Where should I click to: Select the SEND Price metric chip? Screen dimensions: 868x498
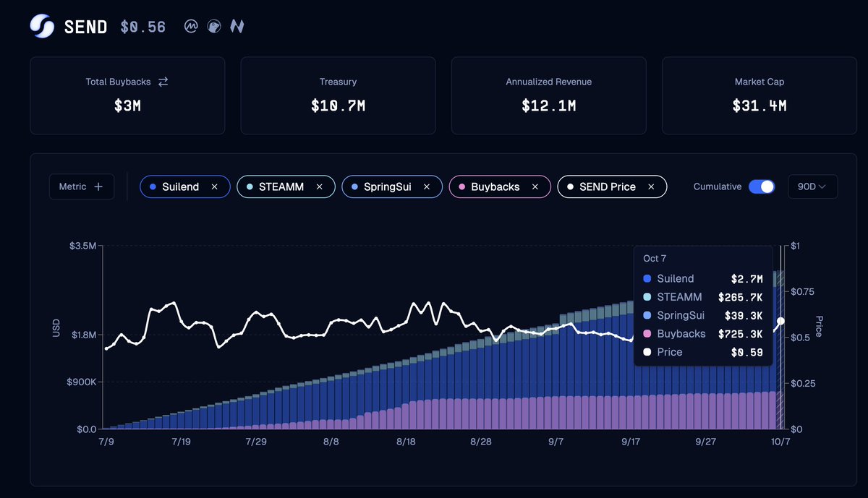(x=612, y=186)
